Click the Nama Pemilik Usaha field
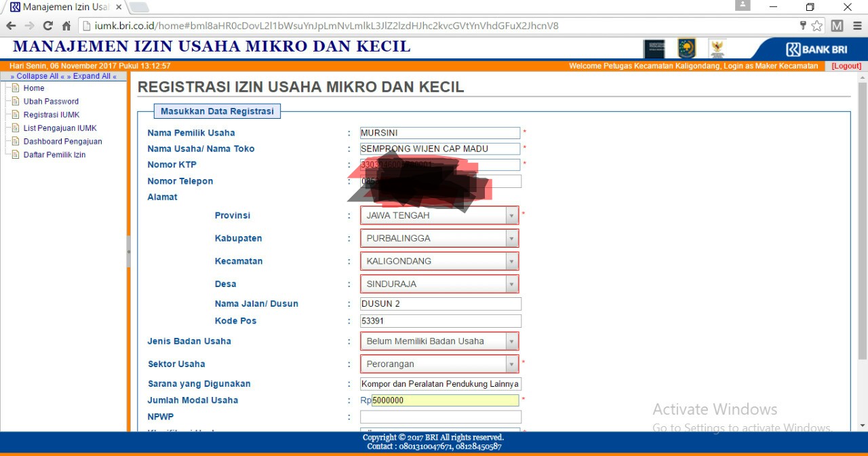The width and height of the screenshot is (868, 456). (x=440, y=133)
